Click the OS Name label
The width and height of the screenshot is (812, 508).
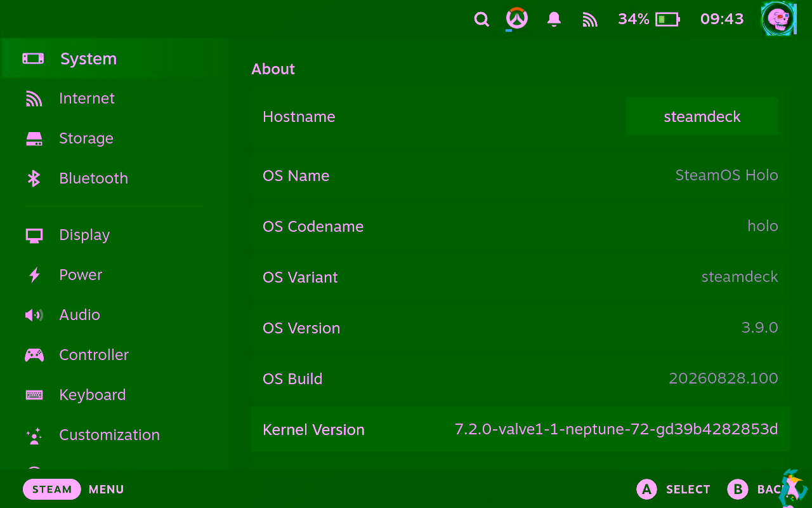point(296,176)
